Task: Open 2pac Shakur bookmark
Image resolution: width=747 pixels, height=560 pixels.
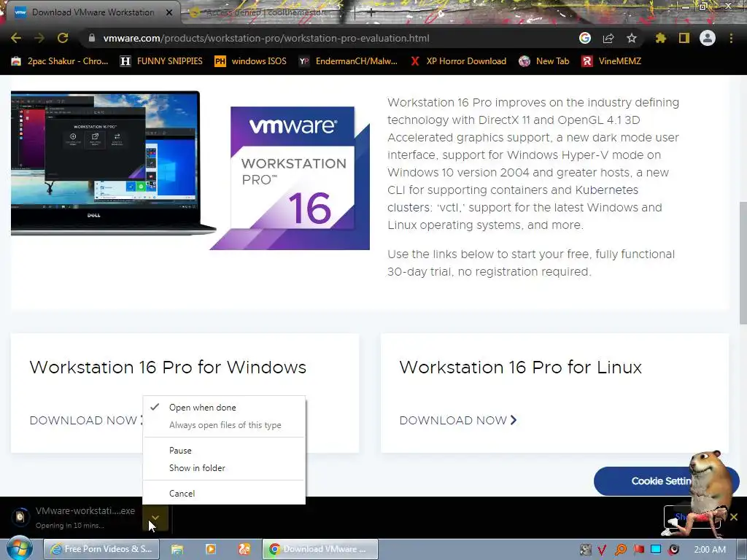Action: 60,61
